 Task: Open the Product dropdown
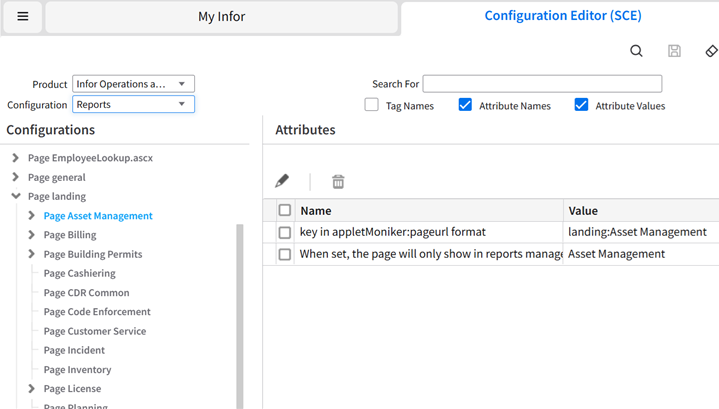[x=133, y=84]
